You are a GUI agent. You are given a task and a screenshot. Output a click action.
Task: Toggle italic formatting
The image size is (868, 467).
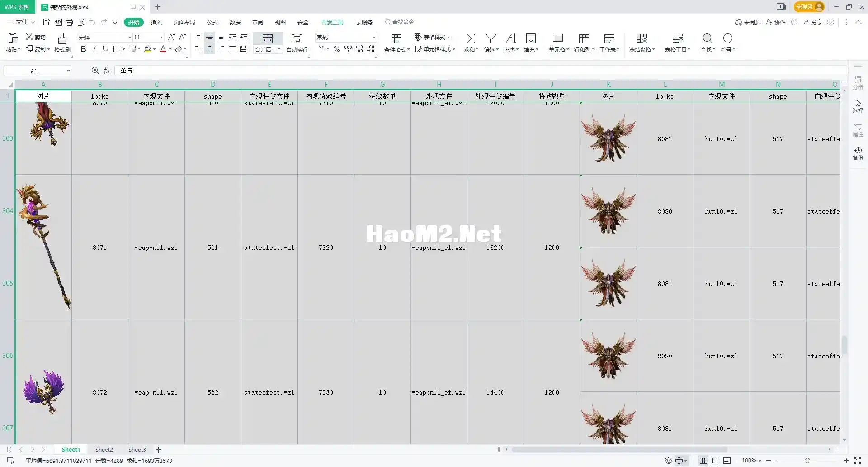pos(94,49)
